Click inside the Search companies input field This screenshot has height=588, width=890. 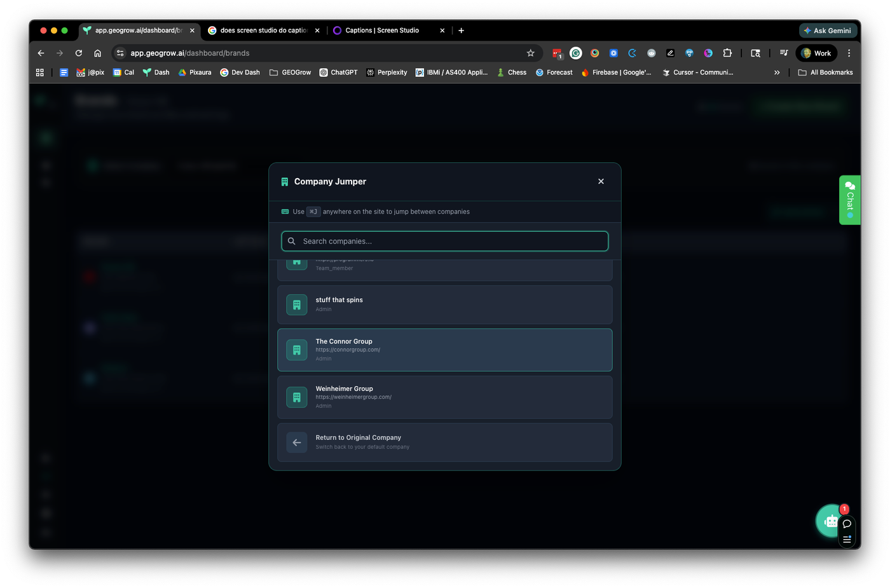point(445,241)
